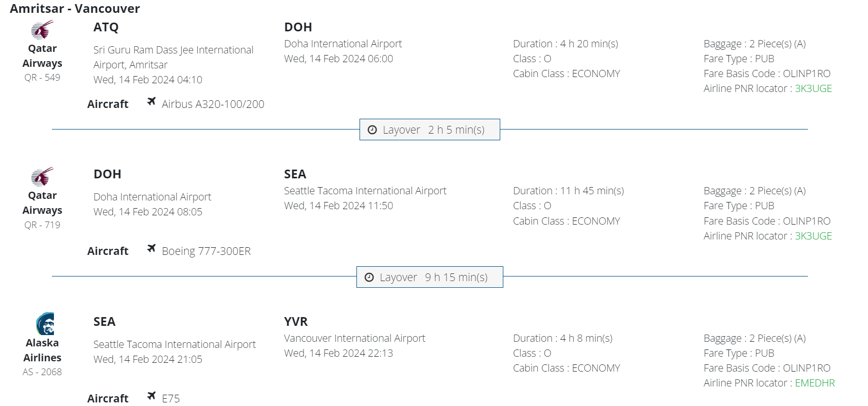The width and height of the screenshot is (868, 406).
Task: Open PNR locator 3K3UGE for the ATQ–DOH flight
Action: [x=813, y=88]
